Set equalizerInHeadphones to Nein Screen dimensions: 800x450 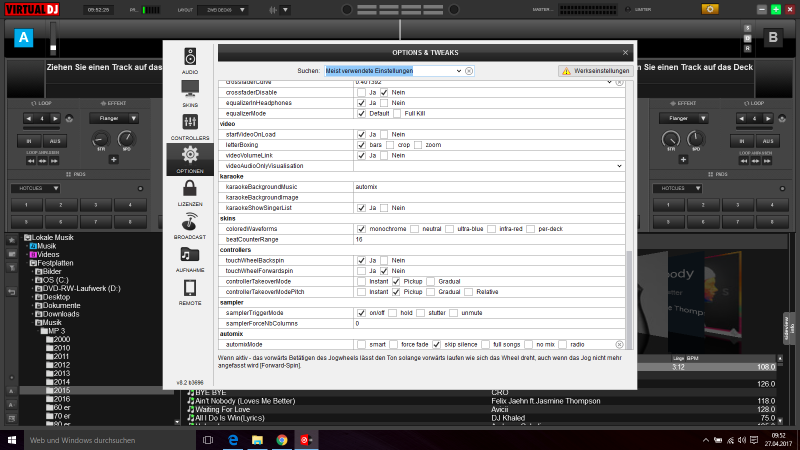click(384, 103)
